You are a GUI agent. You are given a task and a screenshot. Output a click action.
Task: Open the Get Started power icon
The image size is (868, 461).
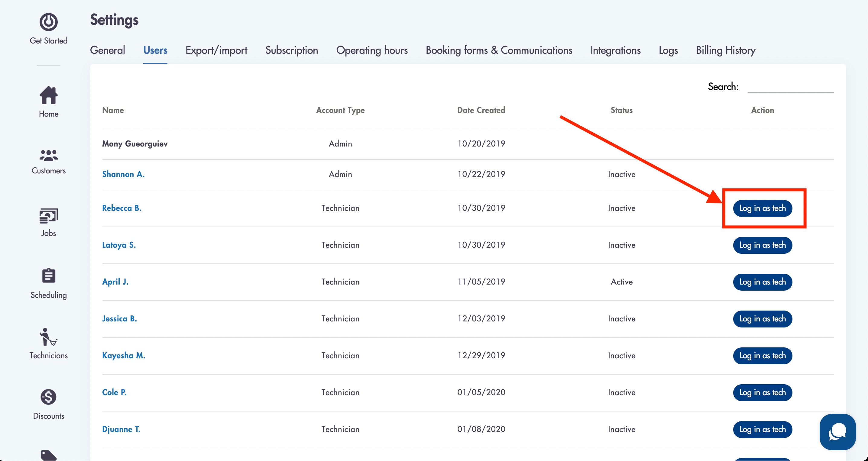[x=49, y=22]
